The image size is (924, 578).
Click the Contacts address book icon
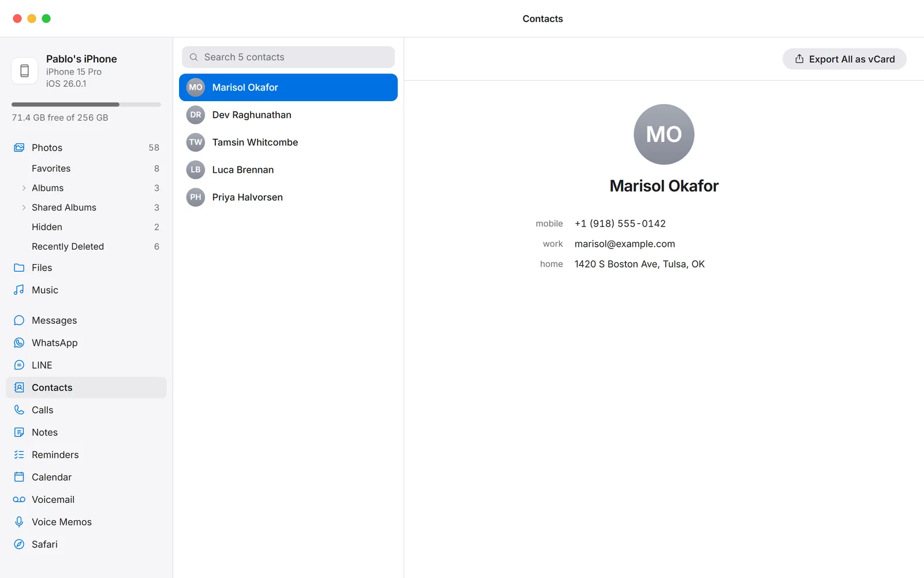pos(19,387)
